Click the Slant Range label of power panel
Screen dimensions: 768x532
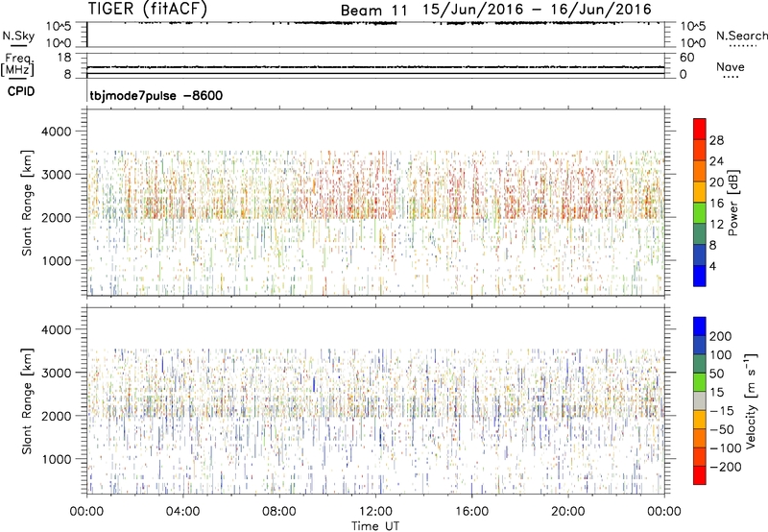pyautogui.click(x=27, y=203)
